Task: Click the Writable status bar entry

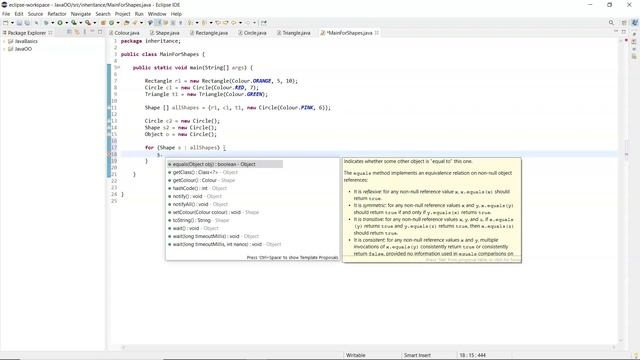Action: coord(356,355)
